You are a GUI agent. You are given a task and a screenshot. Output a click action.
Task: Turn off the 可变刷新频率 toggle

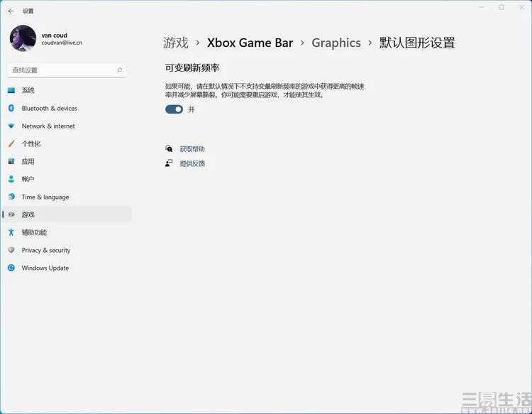pyautogui.click(x=174, y=109)
